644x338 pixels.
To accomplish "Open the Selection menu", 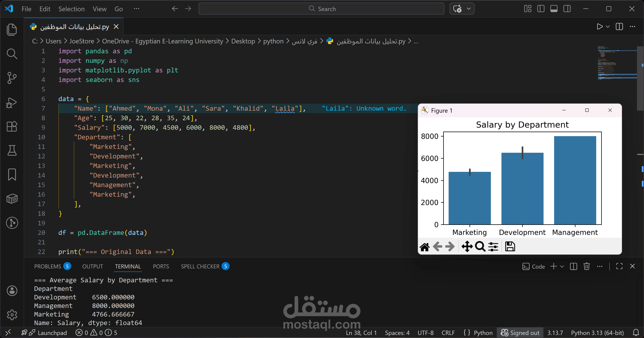I will pyautogui.click(x=71, y=9).
